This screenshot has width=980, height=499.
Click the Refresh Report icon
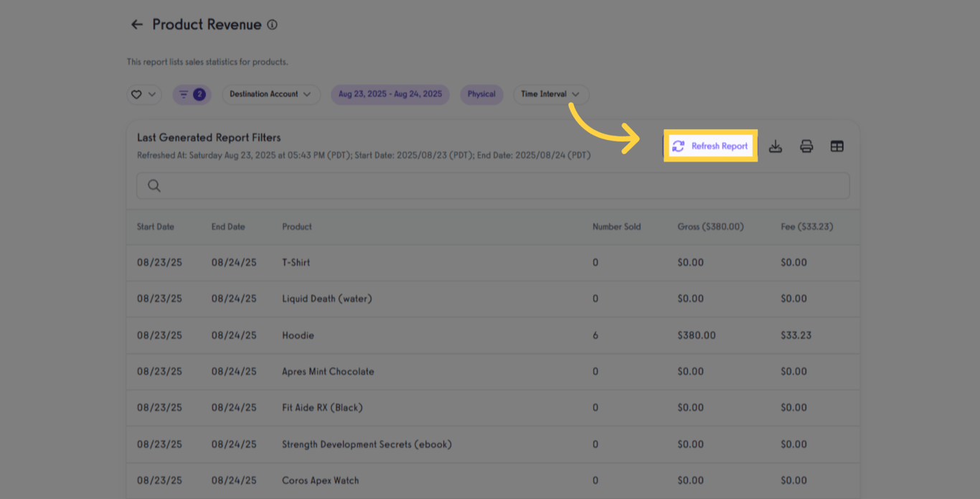(679, 146)
